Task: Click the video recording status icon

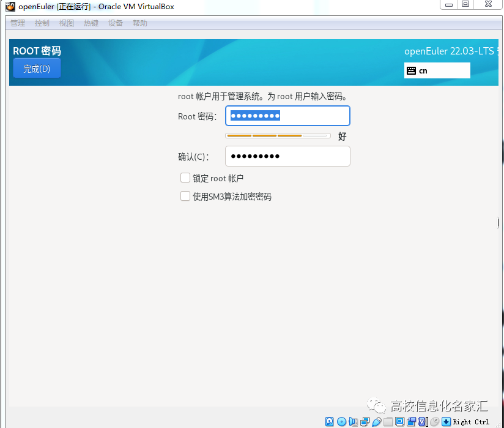Action: point(411,422)
